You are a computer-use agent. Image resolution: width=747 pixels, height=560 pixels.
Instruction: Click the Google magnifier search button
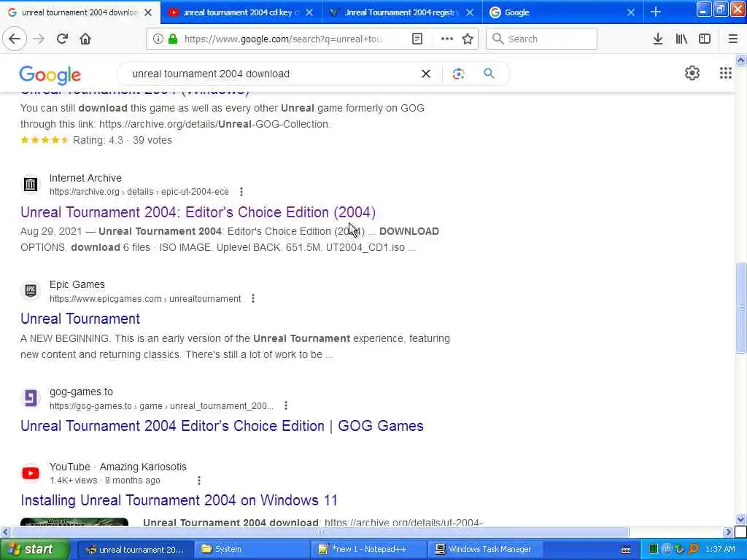coord(489,74)
